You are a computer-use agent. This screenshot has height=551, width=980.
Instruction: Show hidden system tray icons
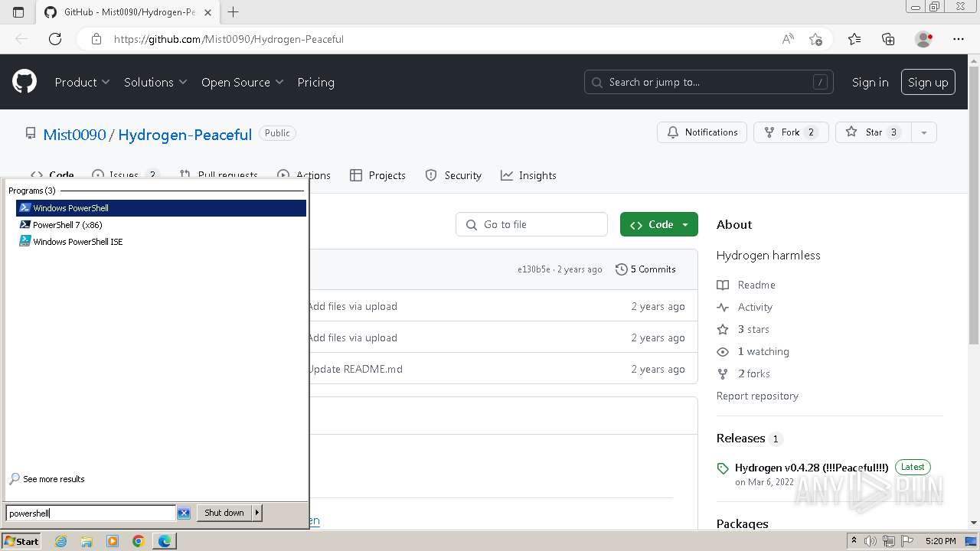click(x=854, y=541)
